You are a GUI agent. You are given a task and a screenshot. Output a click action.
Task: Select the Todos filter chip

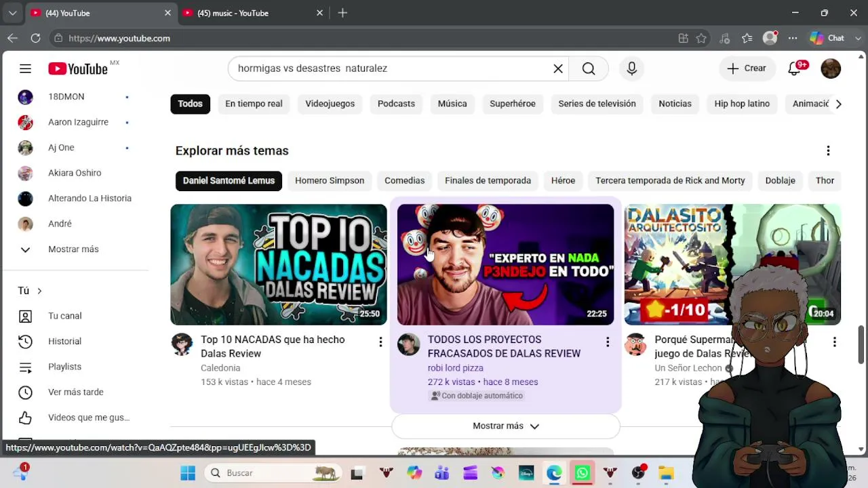190,104
